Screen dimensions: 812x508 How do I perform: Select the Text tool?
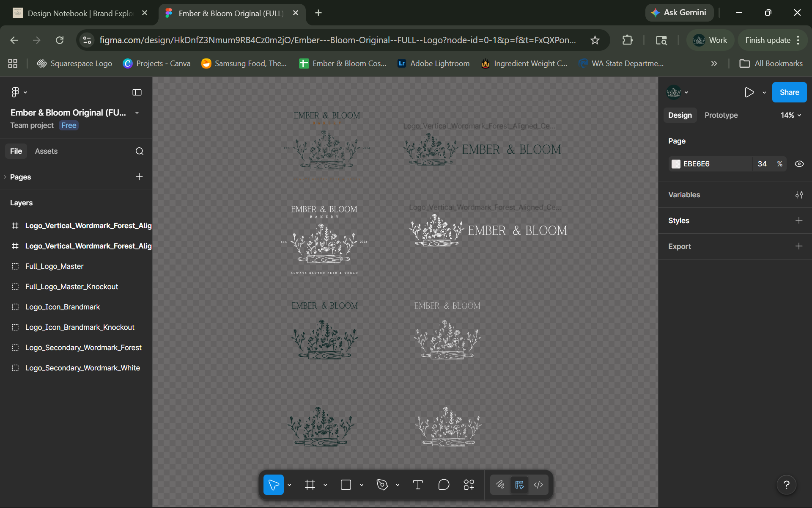[418, 485]
